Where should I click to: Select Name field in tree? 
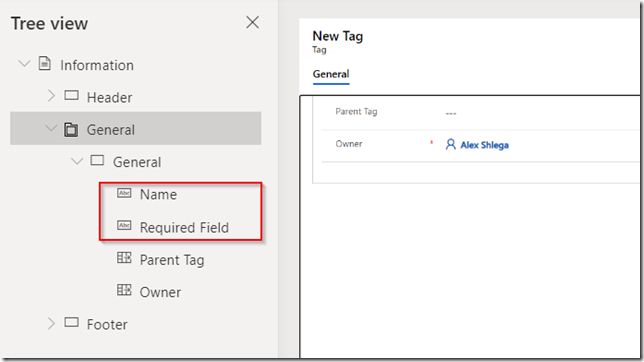(x=158, y=194)
